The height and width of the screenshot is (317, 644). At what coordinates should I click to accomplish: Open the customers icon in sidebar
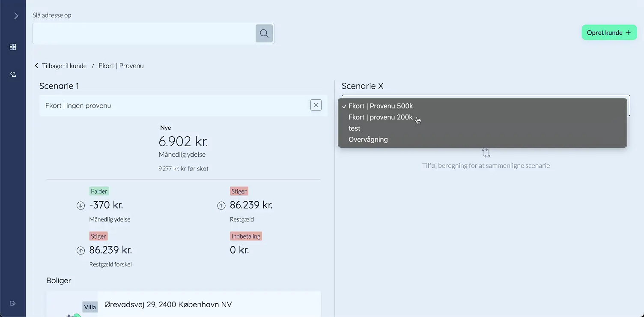(x=13, y=74)
